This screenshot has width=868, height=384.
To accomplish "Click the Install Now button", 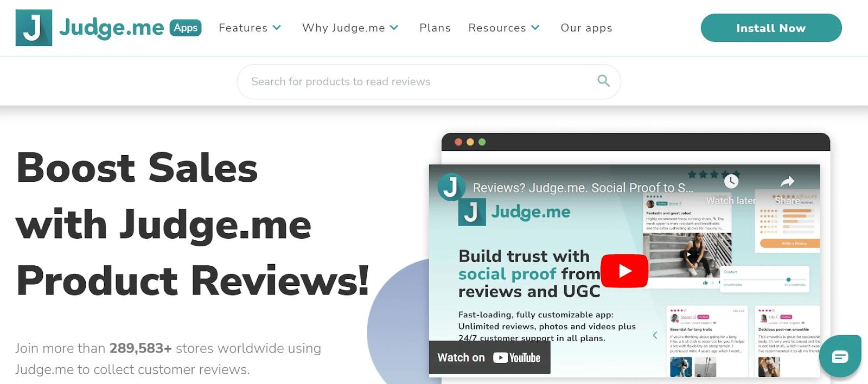I will point(771,28).
